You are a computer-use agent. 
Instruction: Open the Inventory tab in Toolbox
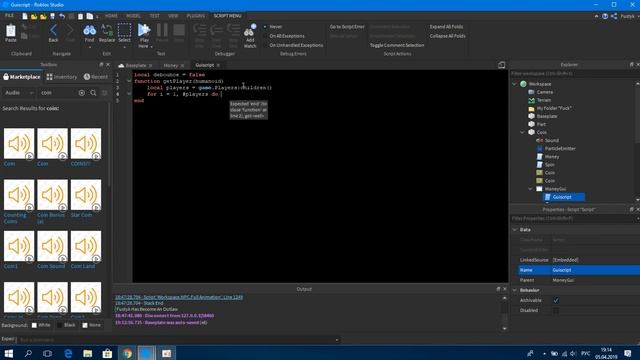[x=62, y=77]
